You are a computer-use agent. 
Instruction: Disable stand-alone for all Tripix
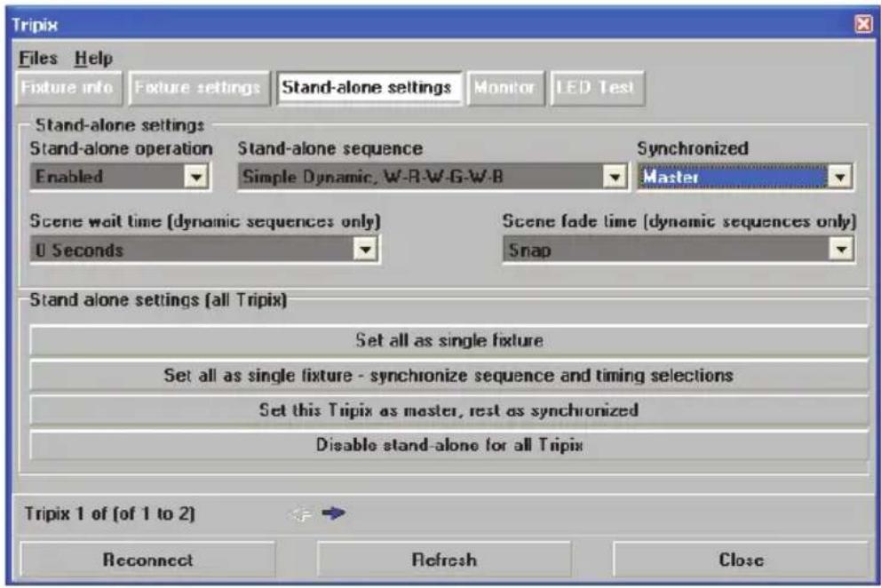448,445
